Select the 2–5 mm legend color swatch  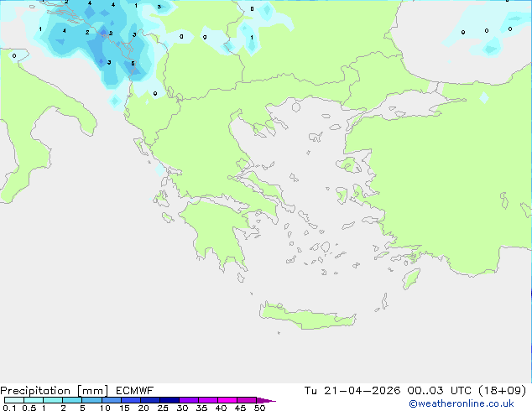[72, 400]
